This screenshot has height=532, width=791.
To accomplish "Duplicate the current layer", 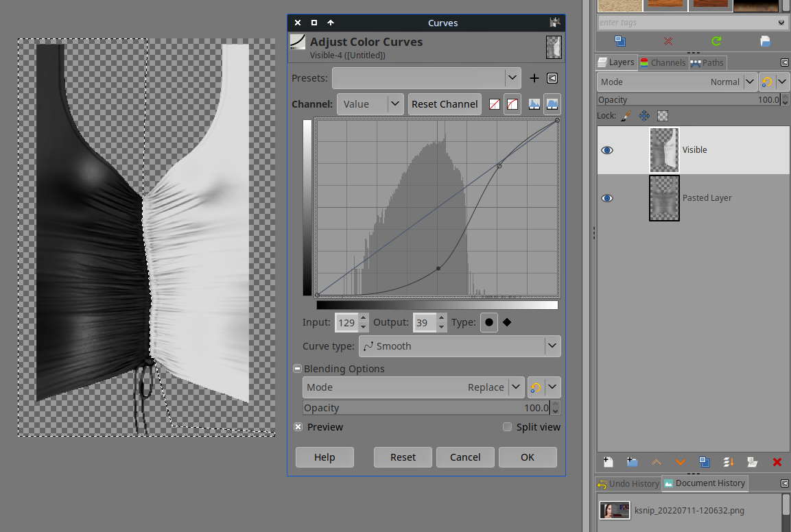I will [x=705, y=462].
